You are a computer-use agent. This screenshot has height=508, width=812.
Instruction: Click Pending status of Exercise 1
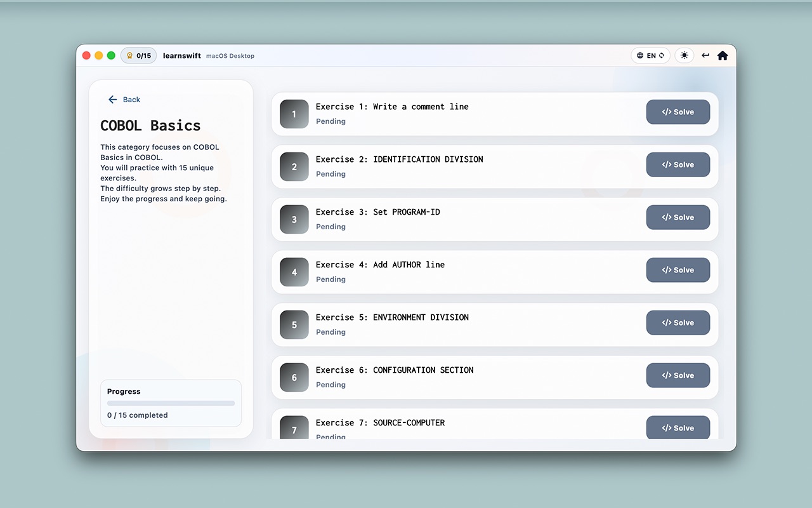point(331,121)
